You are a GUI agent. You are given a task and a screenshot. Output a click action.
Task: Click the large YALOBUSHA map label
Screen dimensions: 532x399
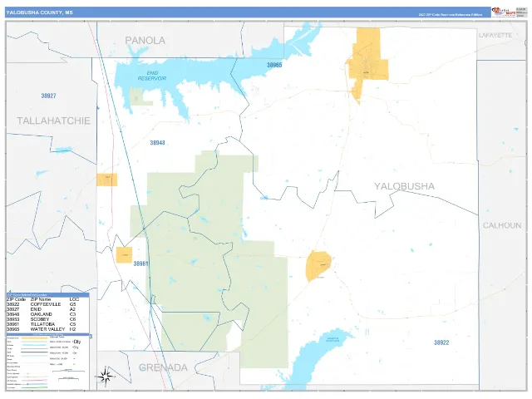[x=404, y=186]
